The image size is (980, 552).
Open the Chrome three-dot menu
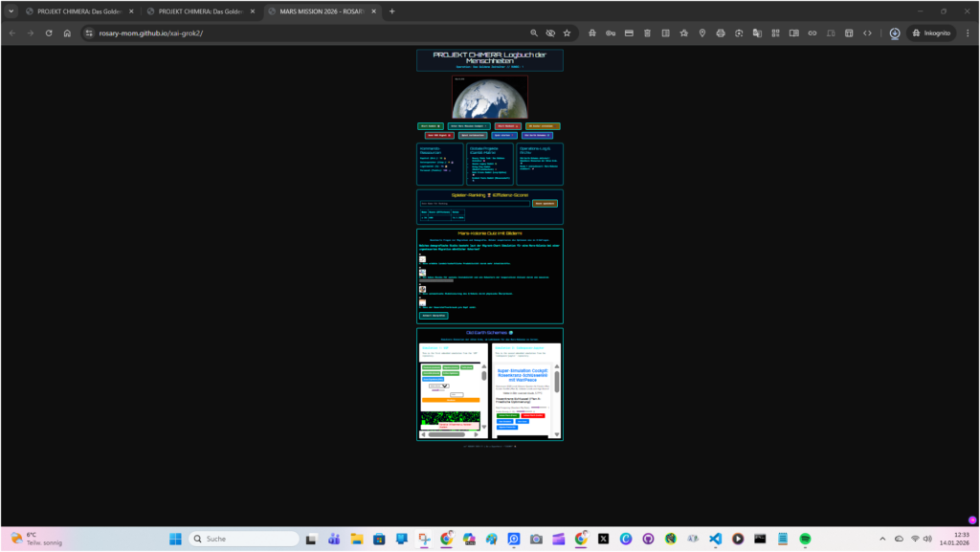968,33
